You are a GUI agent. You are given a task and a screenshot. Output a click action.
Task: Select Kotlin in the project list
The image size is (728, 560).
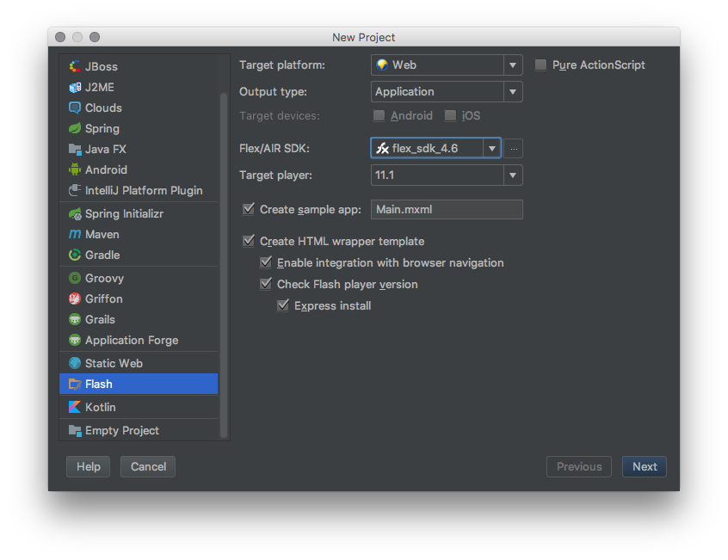point(101,407)
